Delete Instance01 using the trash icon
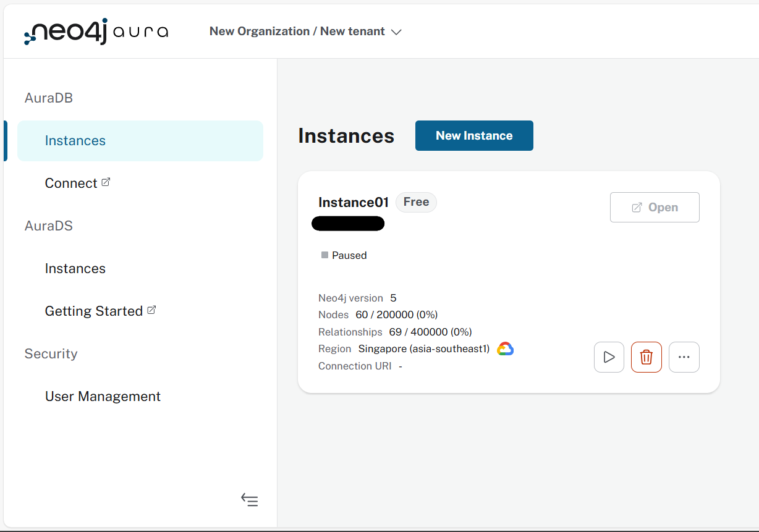This screenshot has width=759, height=532. click(x=646, y=357)
